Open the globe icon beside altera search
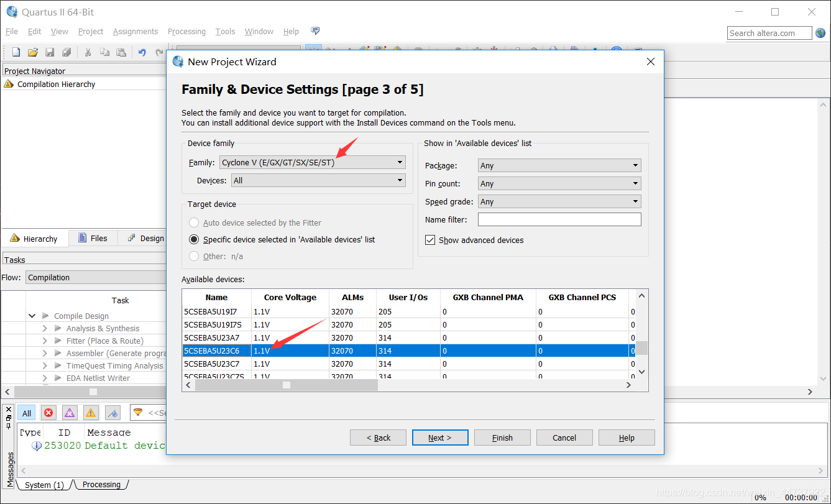The height and width of the screenshot is (504, 831). pos(820,32)
